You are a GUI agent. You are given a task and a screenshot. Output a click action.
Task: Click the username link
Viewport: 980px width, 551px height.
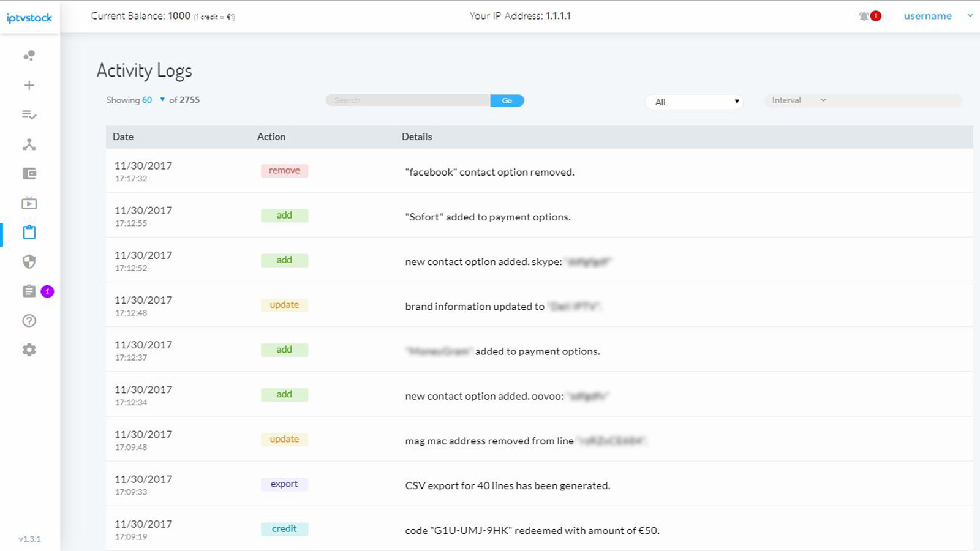[x=927, y=16]
